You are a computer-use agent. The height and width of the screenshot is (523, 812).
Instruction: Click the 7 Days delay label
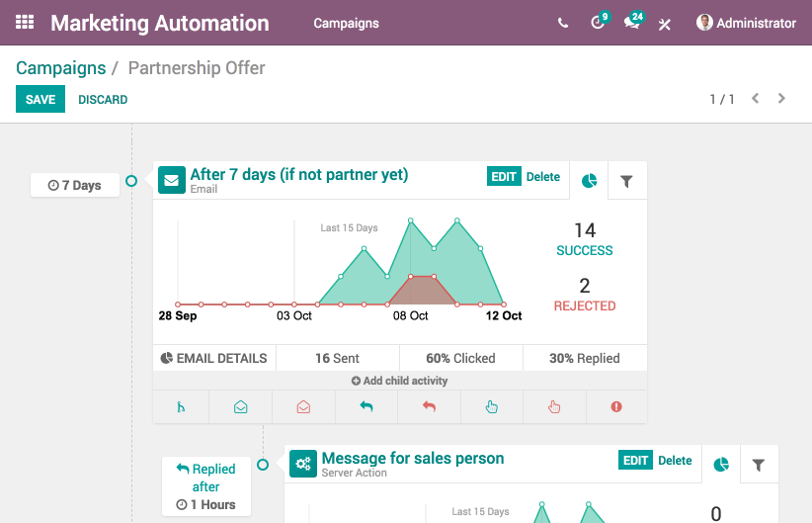tap(74, 185)
